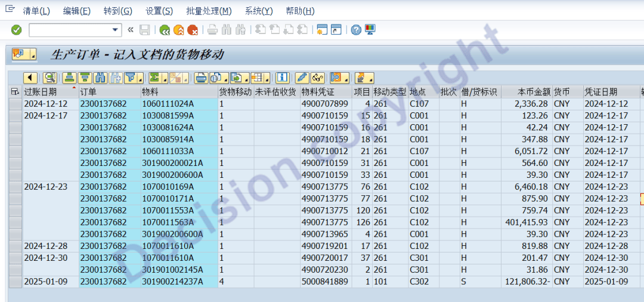
Task: Click the Customize local layout monitor icon
Action: point(370,30)
